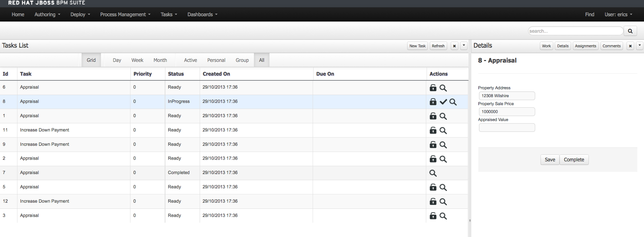Open the Work tab in Details
The image size is (644, 237).
tap(546, 46)
